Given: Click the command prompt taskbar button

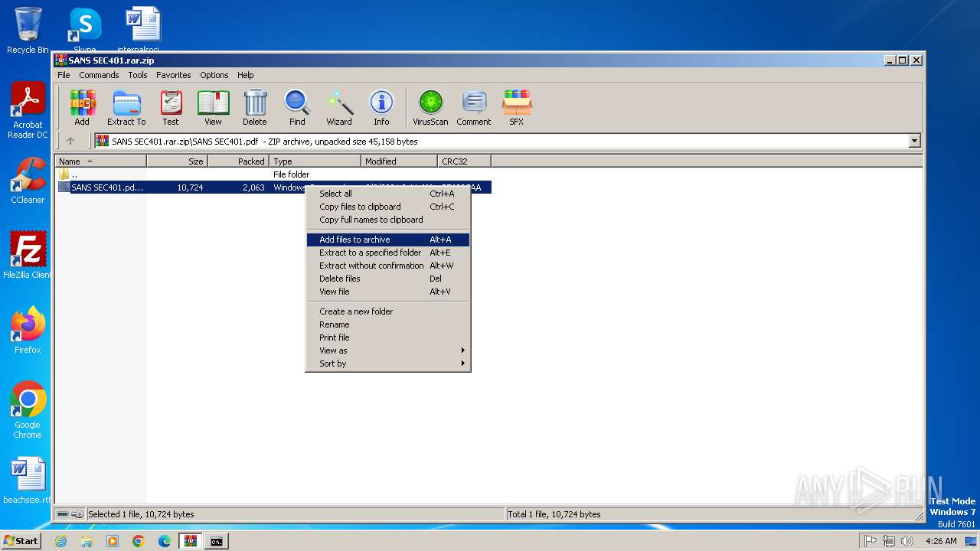Looking at the screenshot, I should [x=217, y=541].
